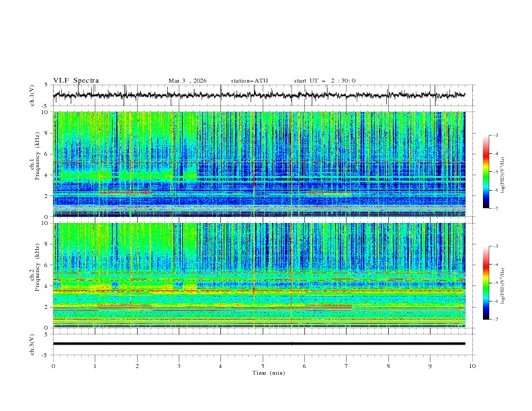Click time axis tick label "3"
The image size is (532, 411).
coord(179,366)
